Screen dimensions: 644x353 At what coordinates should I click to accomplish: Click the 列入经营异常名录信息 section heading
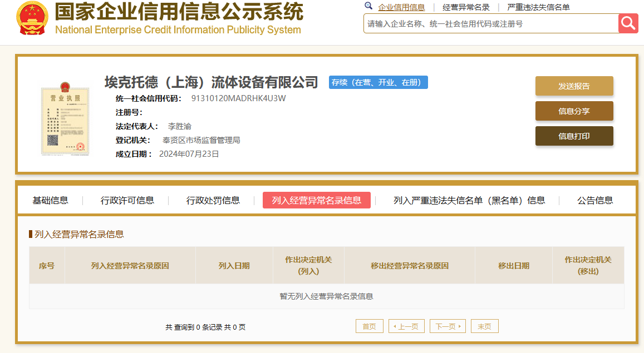[x=79, y=234]
